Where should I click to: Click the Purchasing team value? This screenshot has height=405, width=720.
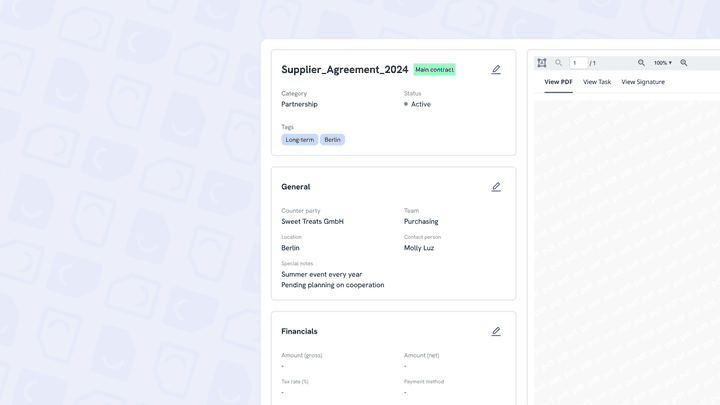click(x=421, y=222)
